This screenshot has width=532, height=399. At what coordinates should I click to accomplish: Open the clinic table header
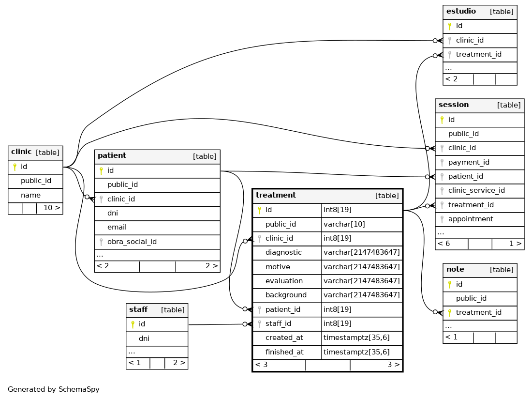click(35, 153)
